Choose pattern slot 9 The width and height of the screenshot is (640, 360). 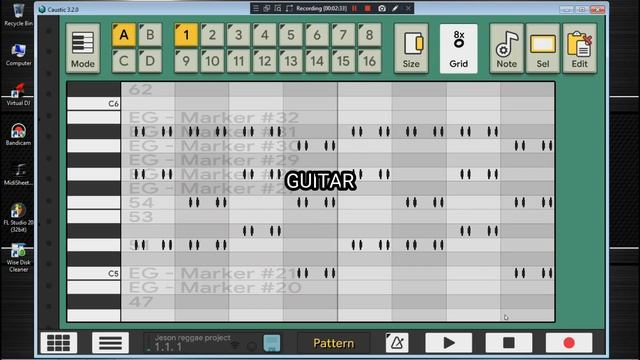pyautogui.click(x=186, y=61)
